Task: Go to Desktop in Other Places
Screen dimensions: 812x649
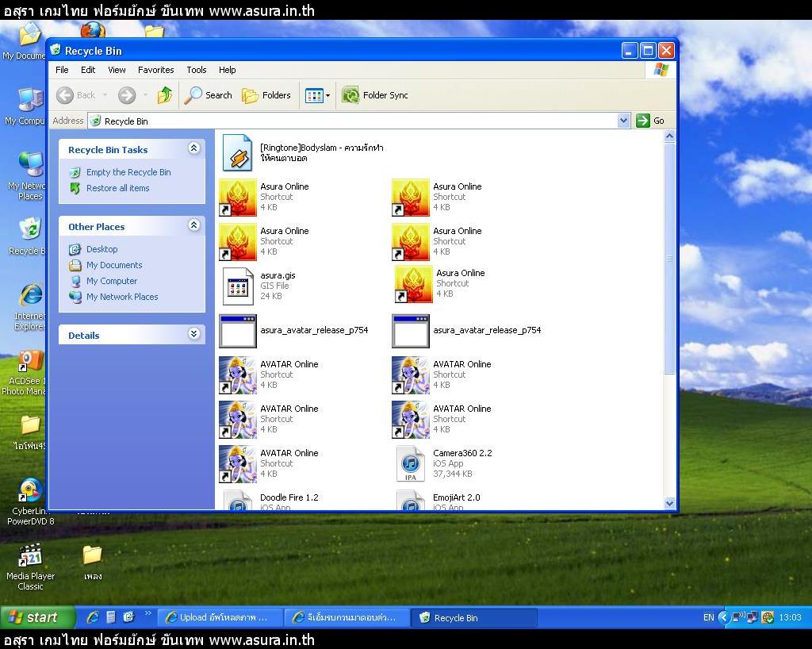Action: (x=102, y=249)
